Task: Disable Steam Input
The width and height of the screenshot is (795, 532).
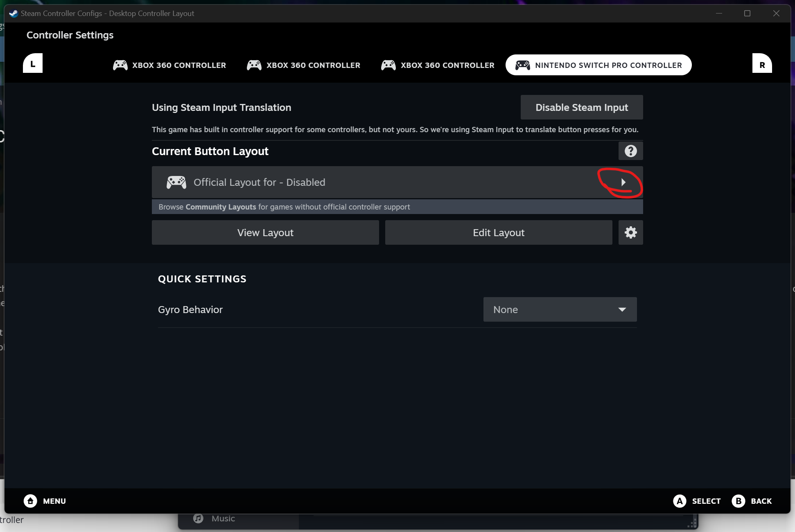Action: 582,107
